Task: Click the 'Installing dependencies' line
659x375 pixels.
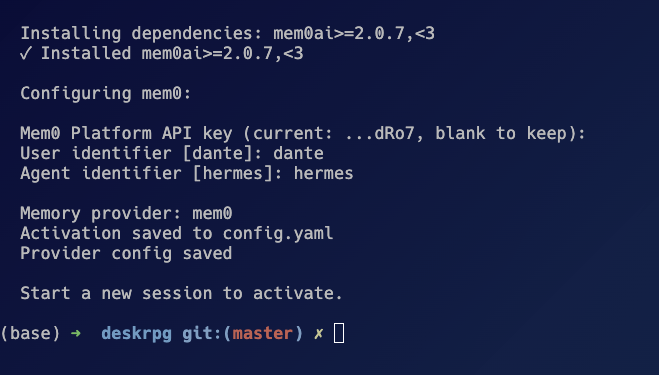Action: [227, 33]
